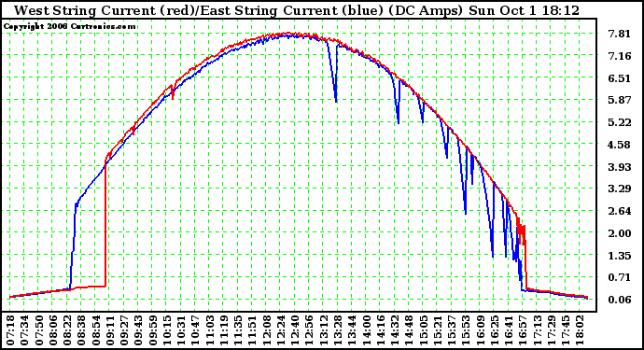This screenshot has width=644, height=350.
Task: Click the 09:27 time label
Action: tap(124, 330)
